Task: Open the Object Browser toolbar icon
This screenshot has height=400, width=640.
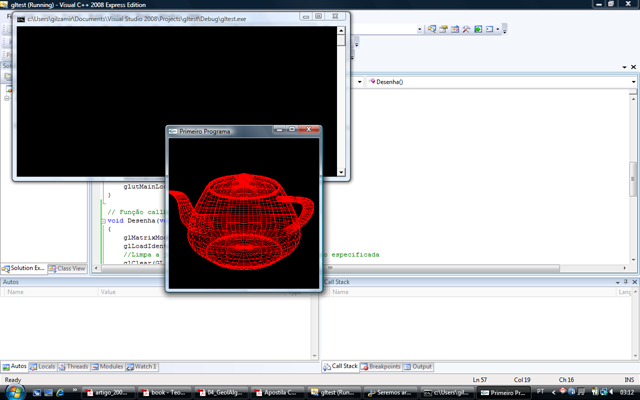Action: 455,29
